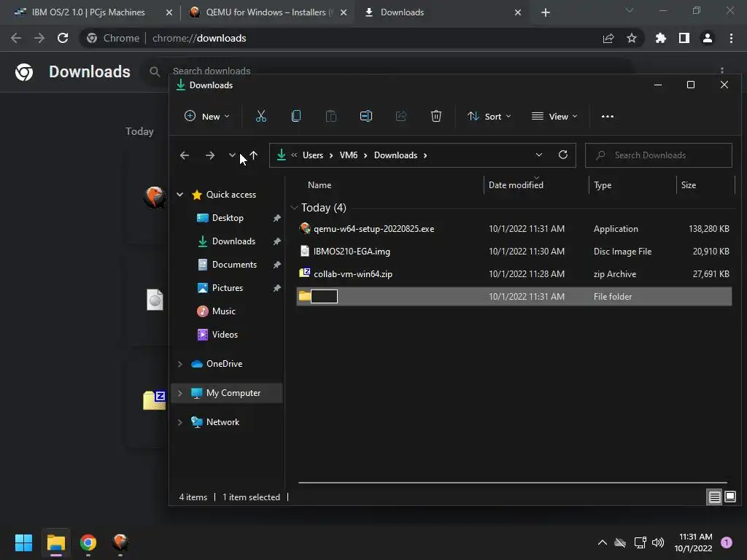747x560 pixels.
Task: Select Videos in navigation pane
Action: click(225, 334)
